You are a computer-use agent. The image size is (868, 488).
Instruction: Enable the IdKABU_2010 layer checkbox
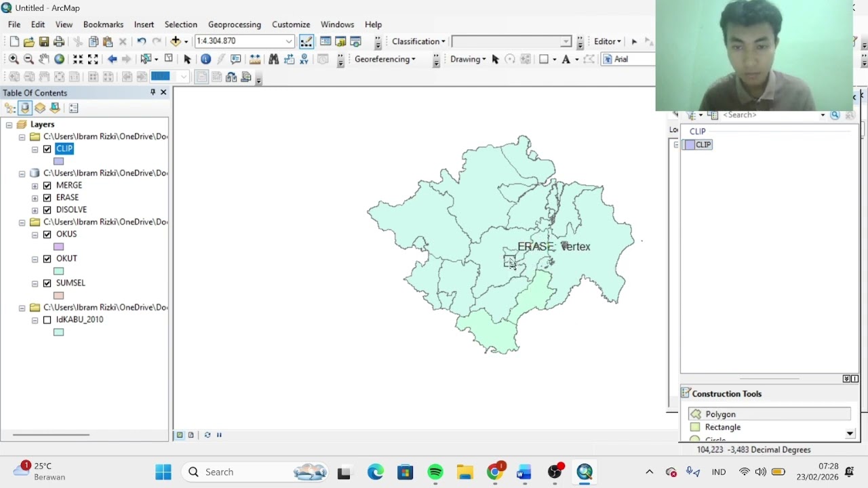47,319
